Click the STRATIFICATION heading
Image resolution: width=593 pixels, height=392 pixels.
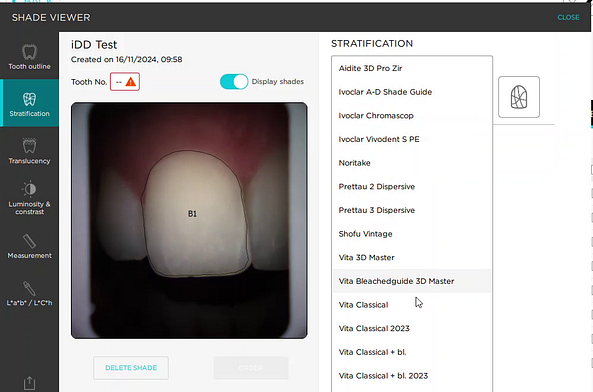point(372,43)
